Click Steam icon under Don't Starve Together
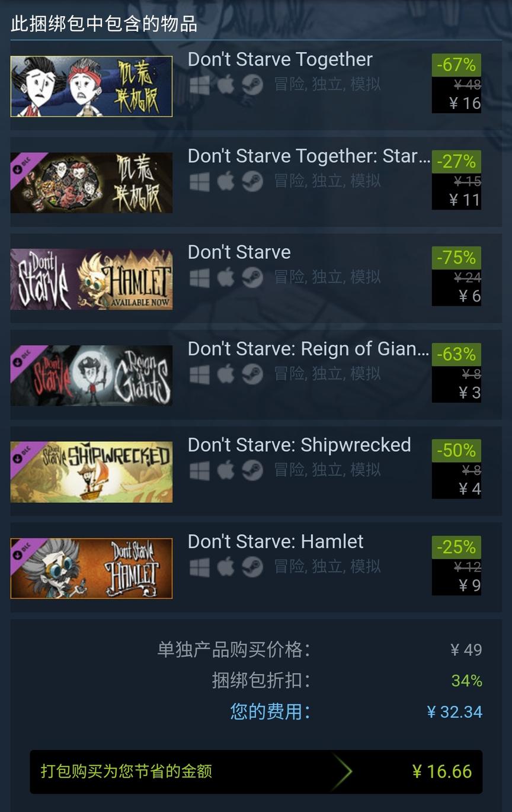Viewport: 512px width, 812px height. pyautogui.click(x=252, y=85)
